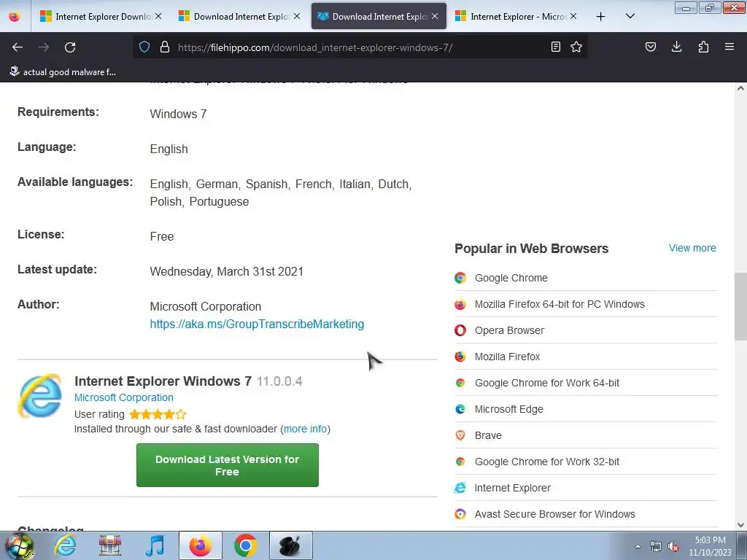Open Firefox View icon in the tab strip
This screenshot has height=560, width=747.
point(15,16)
